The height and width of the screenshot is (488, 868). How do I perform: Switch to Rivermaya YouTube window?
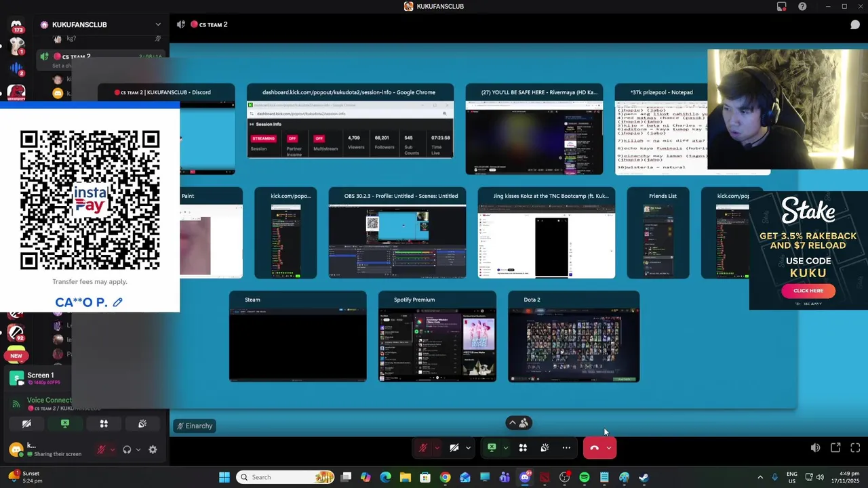coord(534,130)
